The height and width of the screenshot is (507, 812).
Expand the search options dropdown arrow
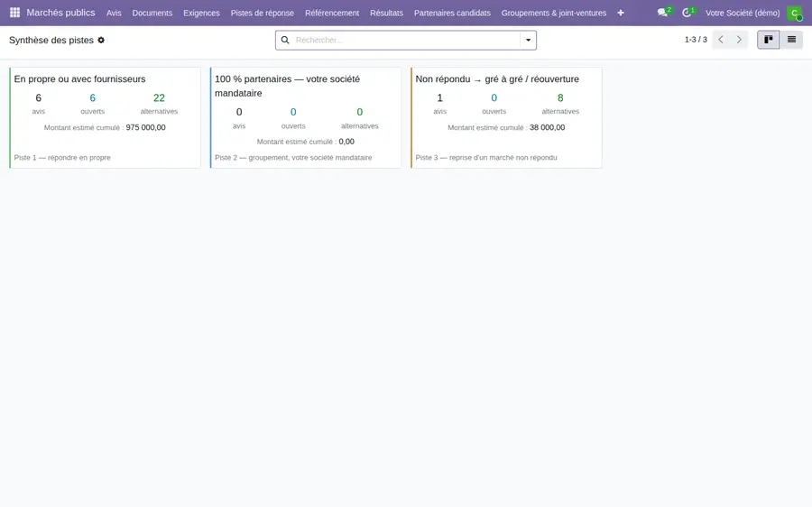coord(528,40)
